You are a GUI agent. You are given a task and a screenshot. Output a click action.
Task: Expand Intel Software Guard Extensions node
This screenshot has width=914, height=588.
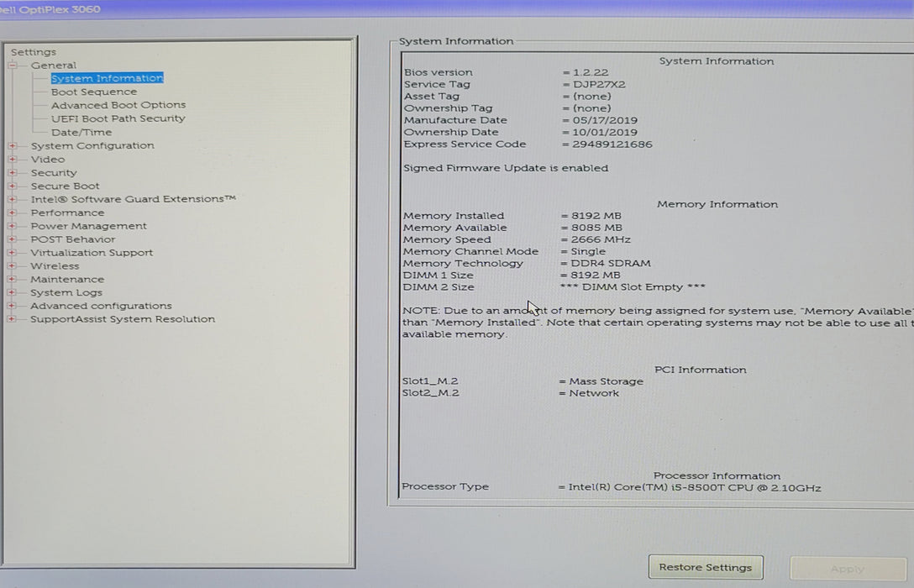(x=13, y=199)
